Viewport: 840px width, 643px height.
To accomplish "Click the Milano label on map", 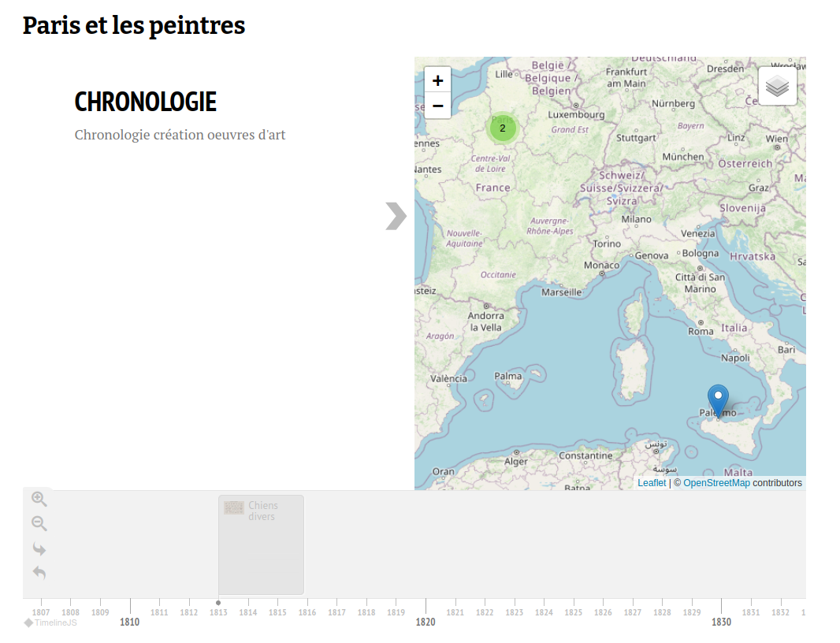I will coord(636,219).
